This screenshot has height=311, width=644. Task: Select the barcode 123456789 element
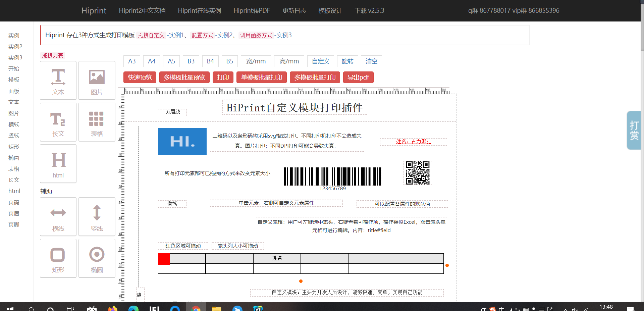pos(332,178)
